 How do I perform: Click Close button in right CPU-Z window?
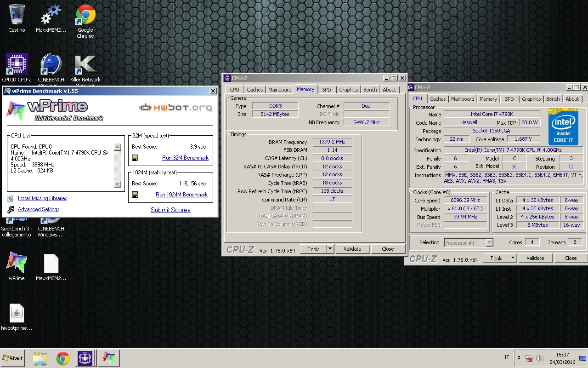point(571,258)
